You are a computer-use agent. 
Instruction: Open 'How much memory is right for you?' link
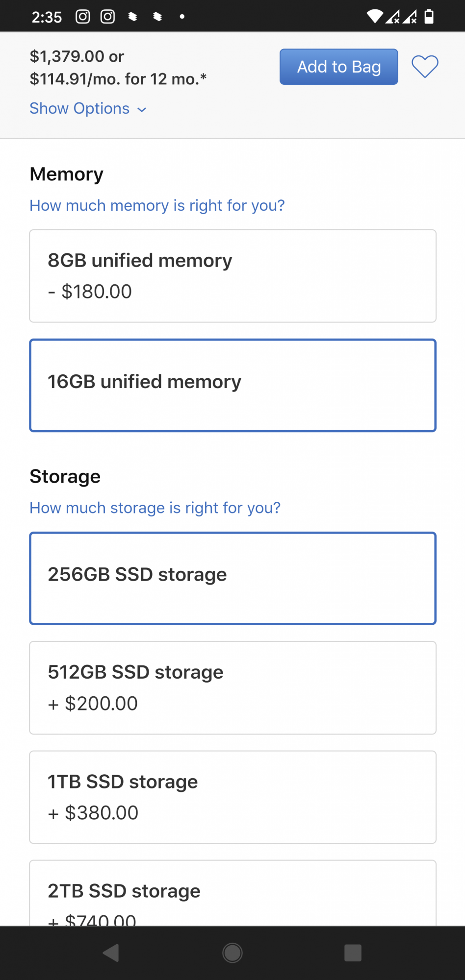coord(157,205)
